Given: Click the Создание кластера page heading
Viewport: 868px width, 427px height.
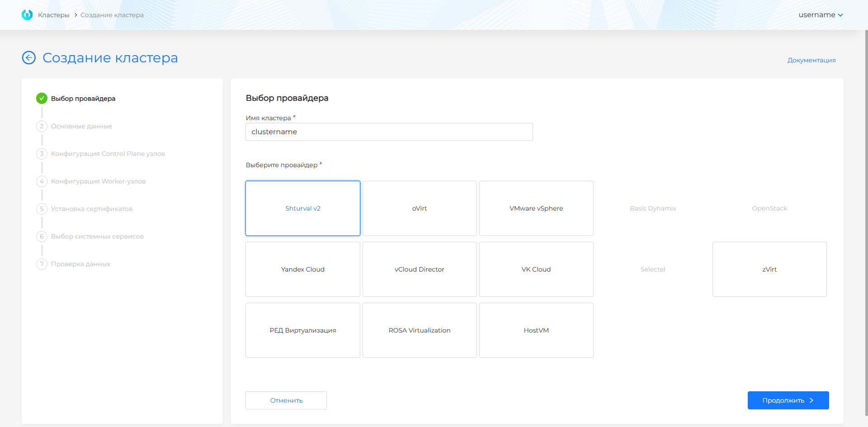Looking at the screenshot, I should click(x=110, y=58).
